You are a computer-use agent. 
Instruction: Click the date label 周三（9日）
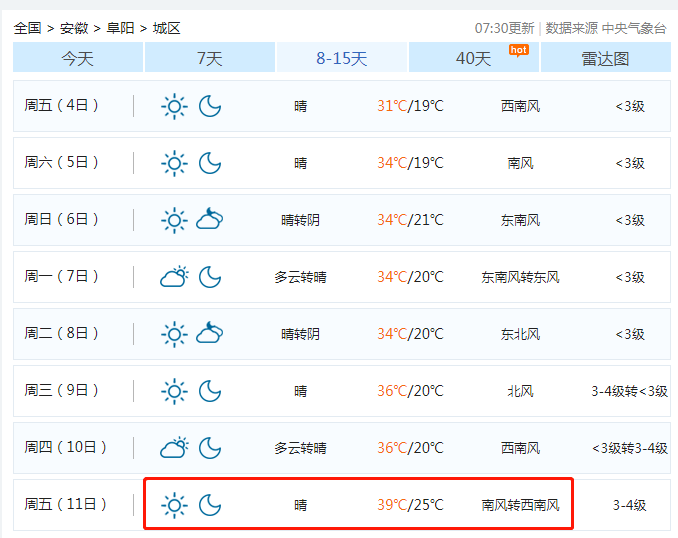[61, 390]
